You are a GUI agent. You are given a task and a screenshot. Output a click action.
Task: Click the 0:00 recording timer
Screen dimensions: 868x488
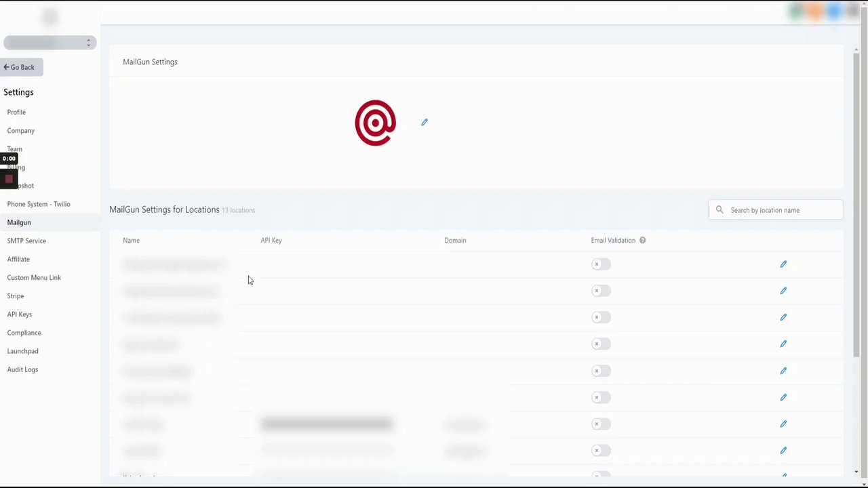coord(9,159)
